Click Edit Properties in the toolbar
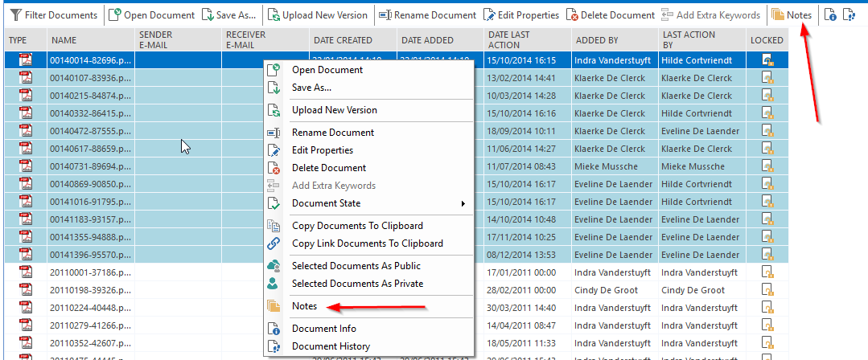 [521, 15]
